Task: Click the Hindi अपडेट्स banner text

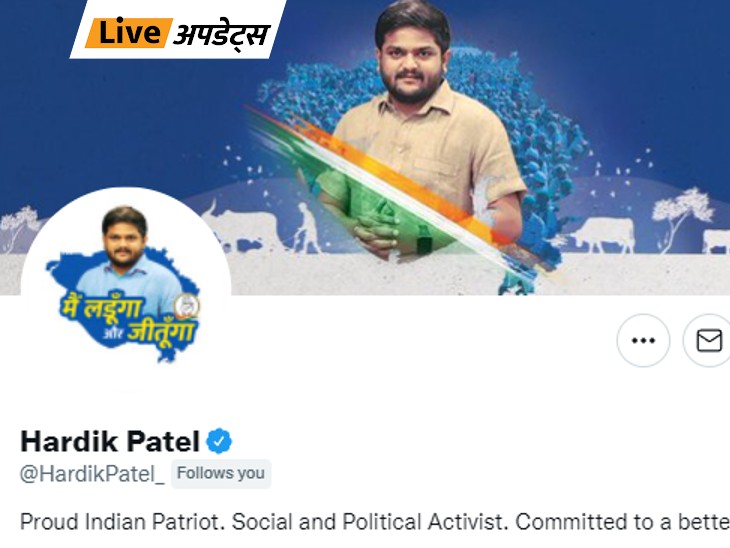Action: (x=222, y=34)
